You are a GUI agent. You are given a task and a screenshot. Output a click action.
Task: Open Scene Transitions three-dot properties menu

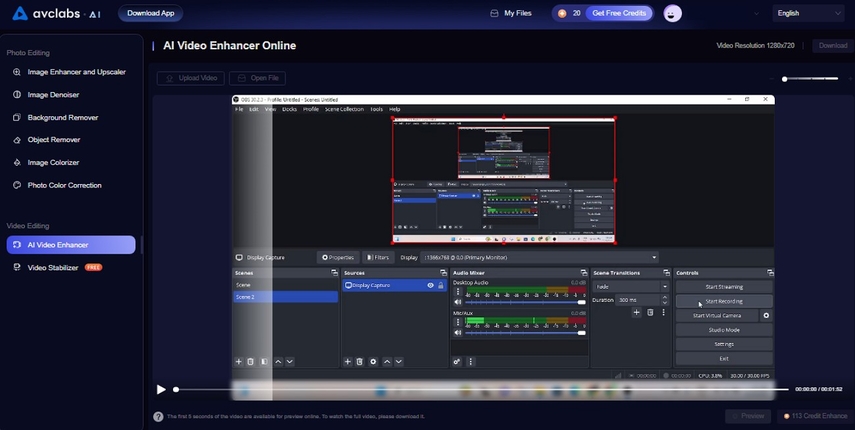coord(663,312)
